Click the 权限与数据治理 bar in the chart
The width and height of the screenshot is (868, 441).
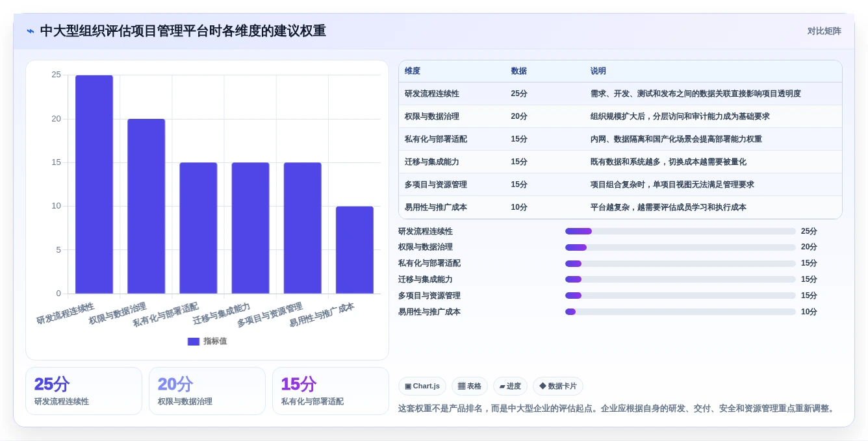click(x=146, y=207)
